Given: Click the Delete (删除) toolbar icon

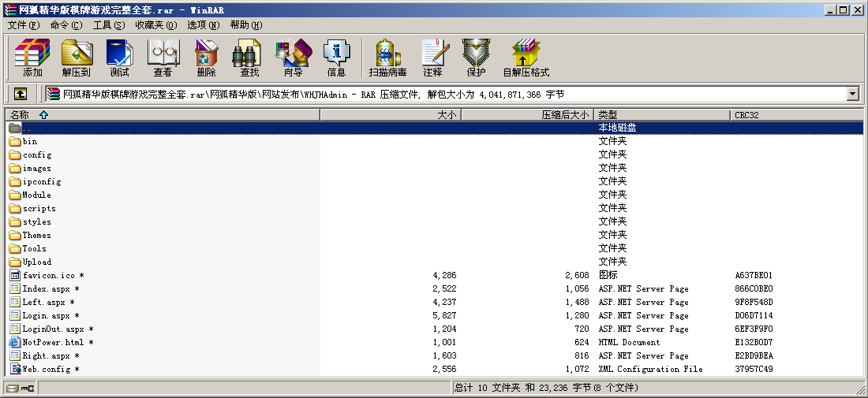Looking at the screenshot, I should pos(206,58).
